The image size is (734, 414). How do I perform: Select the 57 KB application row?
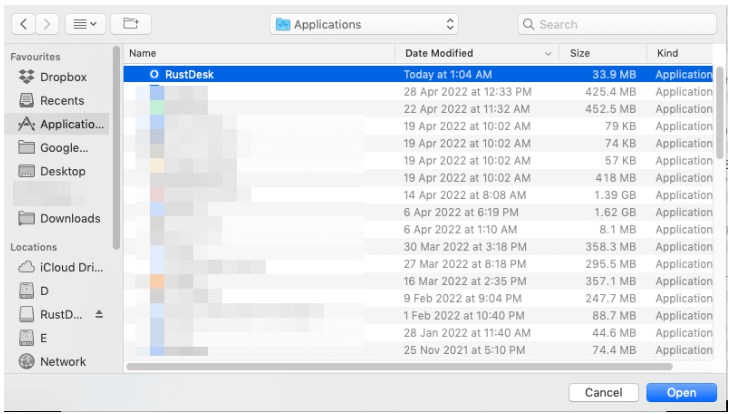point(418,161)
